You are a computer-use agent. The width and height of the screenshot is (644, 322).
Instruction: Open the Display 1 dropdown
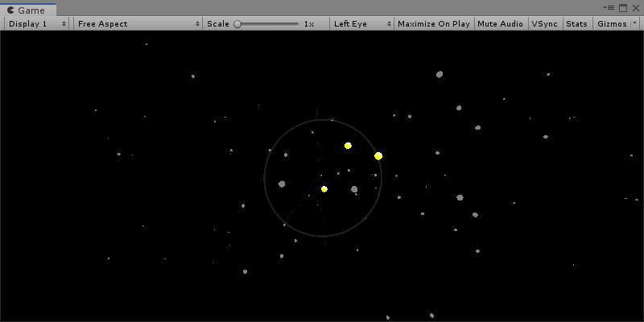click(36, 24)
